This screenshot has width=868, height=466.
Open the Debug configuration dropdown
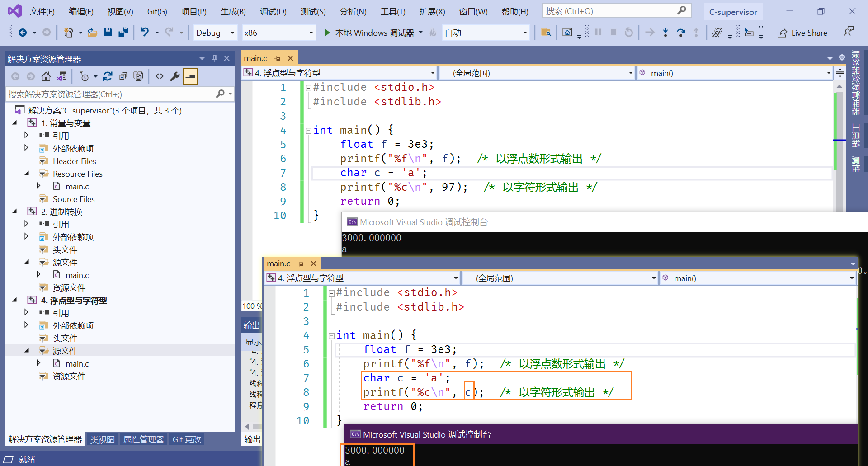point(215,33)
